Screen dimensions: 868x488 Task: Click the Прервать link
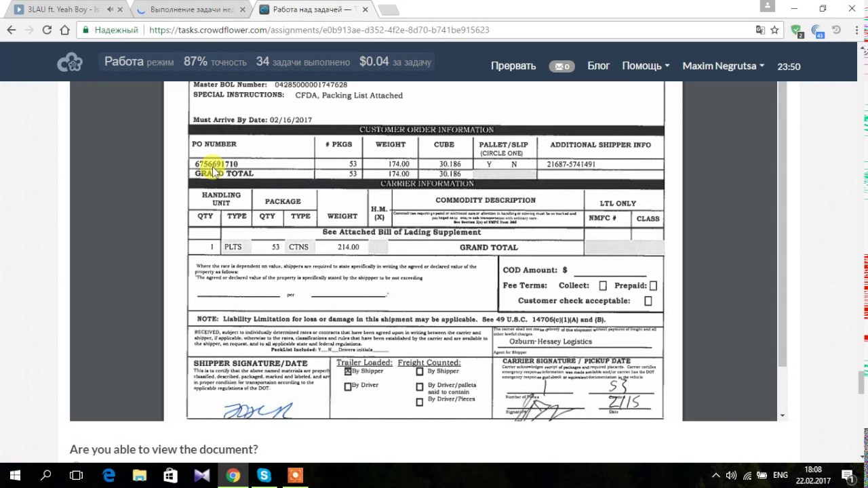513,66
